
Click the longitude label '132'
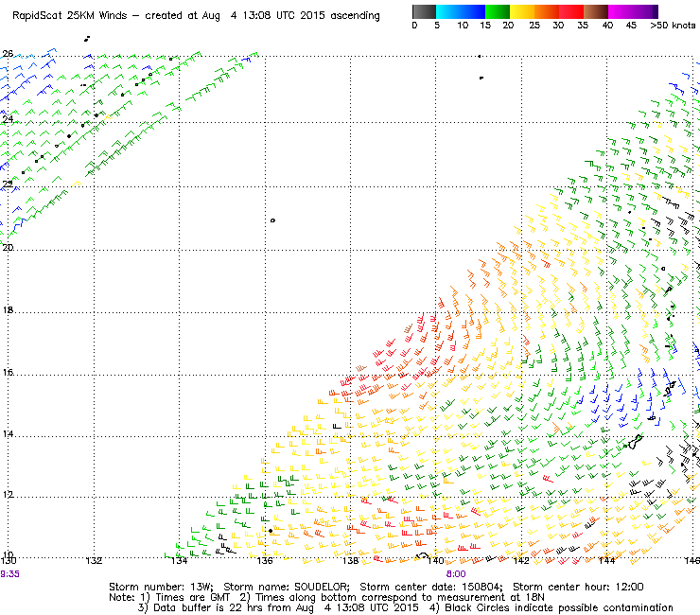(94, 561)
